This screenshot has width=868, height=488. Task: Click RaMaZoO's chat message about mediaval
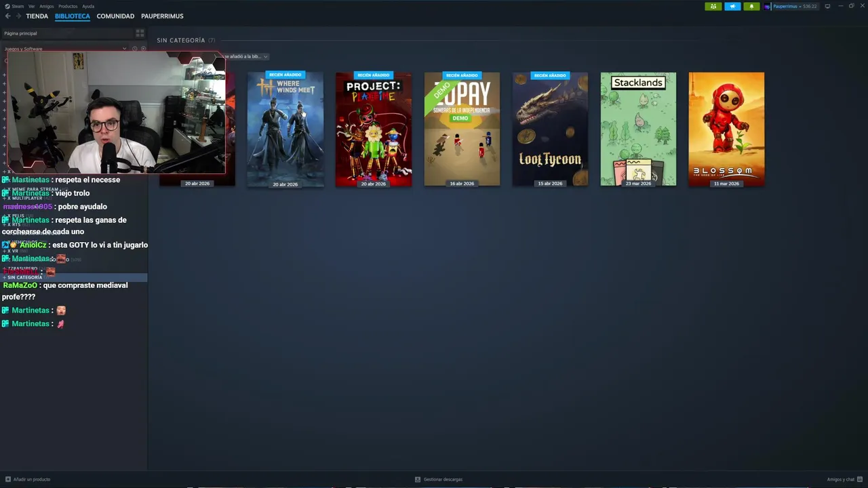[x=65, y=291]
